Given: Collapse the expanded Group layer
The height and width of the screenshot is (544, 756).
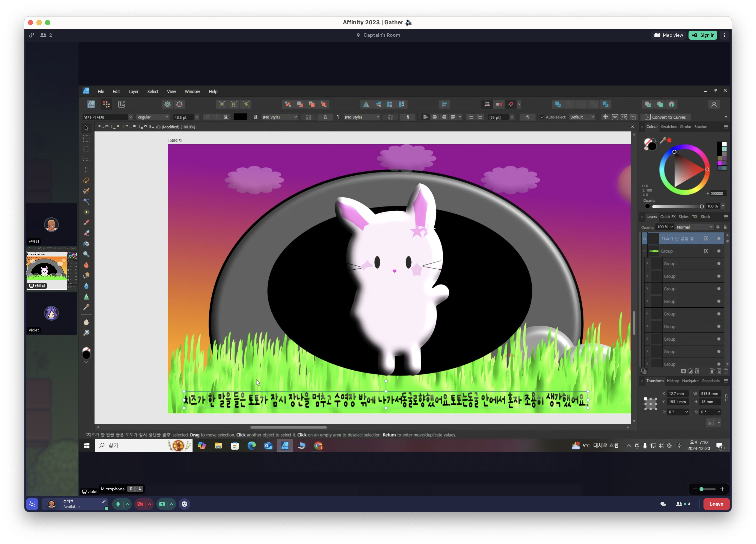Looking at the screenshot, I should (644, 251).
